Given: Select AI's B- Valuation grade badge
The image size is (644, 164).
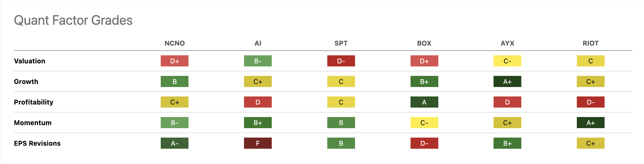Looking at the screenshot, I should [258, 61].
